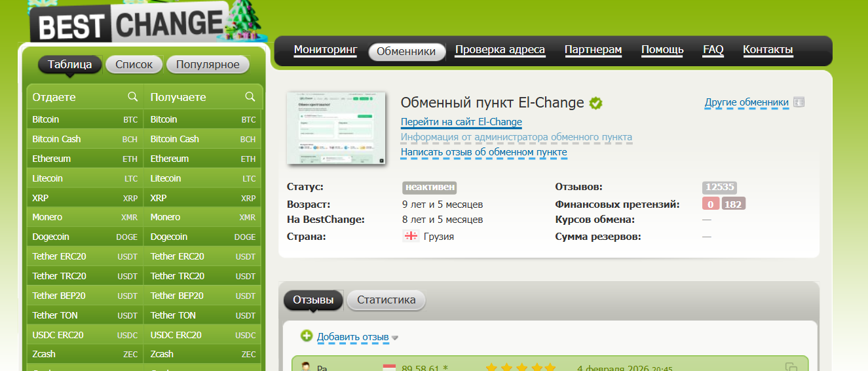Select Tether TRC20 in the Получаете column
Image resolution: width=868 pixels, height=371 pixels.
(202, 276)
